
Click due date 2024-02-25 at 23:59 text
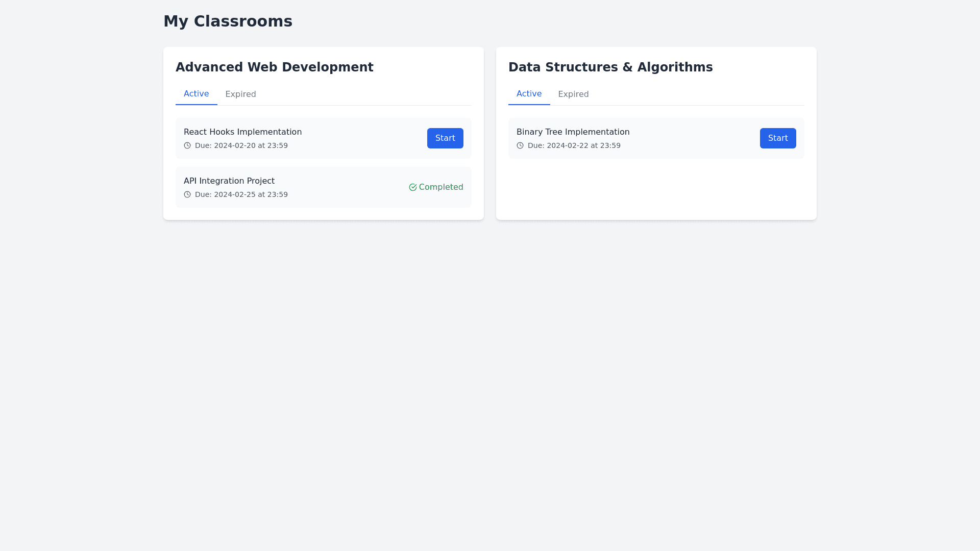click(x=241, y=194)
